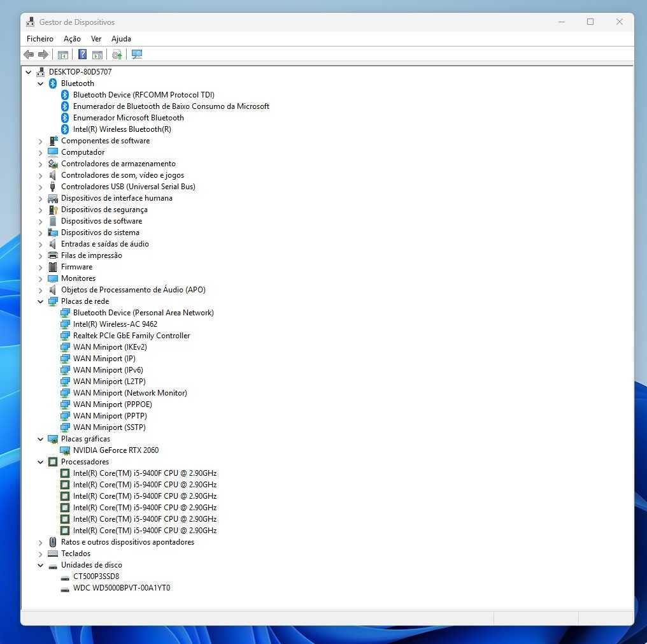Viewport: 647px width, 644px height.
Task: Select Intel(R) Wireless-AC 9462 adapter
Action: 115,324
